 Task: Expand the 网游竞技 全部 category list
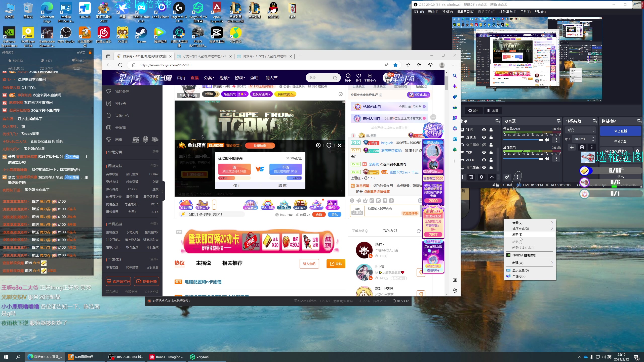click(154, 166)
